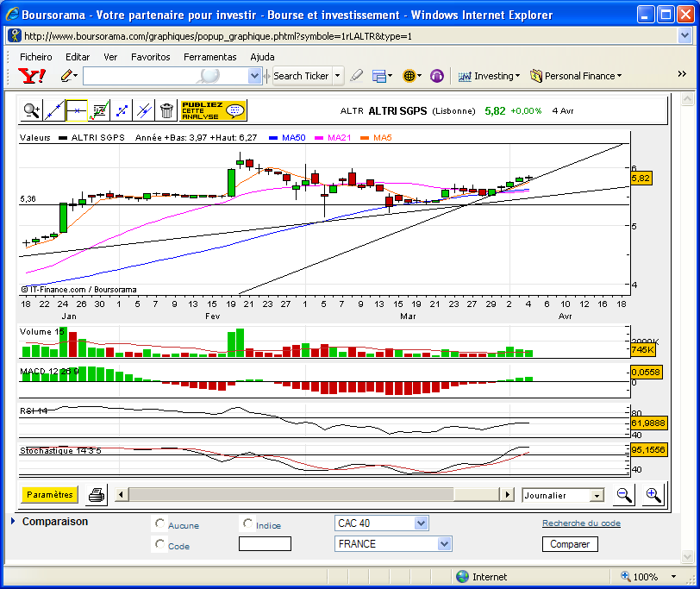700x589 pixels.
Task: Open the address bar dropdown arrow
Action: [x=684, y=35]
